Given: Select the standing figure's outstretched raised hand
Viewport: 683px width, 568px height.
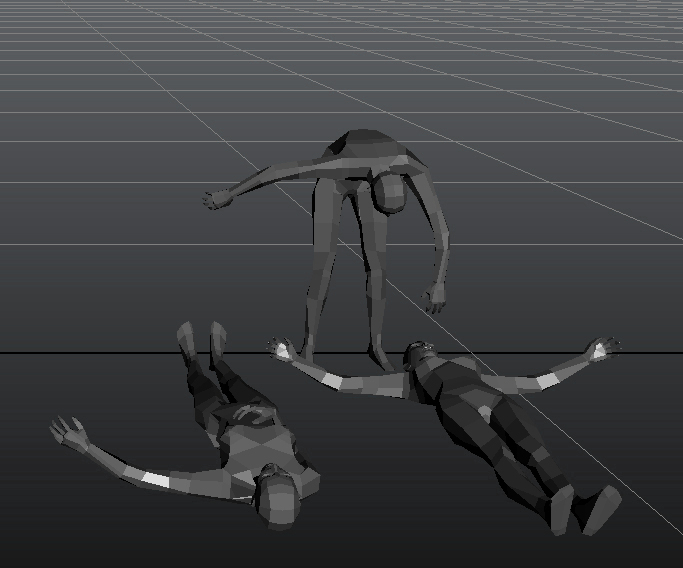Looking at the screenshot, I should [216, 199].
